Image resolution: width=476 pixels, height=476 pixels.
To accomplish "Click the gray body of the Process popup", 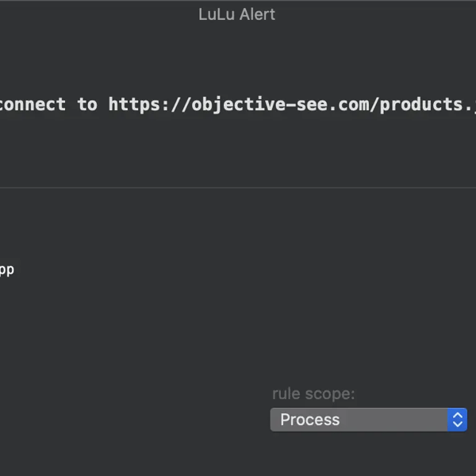I will point(359,420).
